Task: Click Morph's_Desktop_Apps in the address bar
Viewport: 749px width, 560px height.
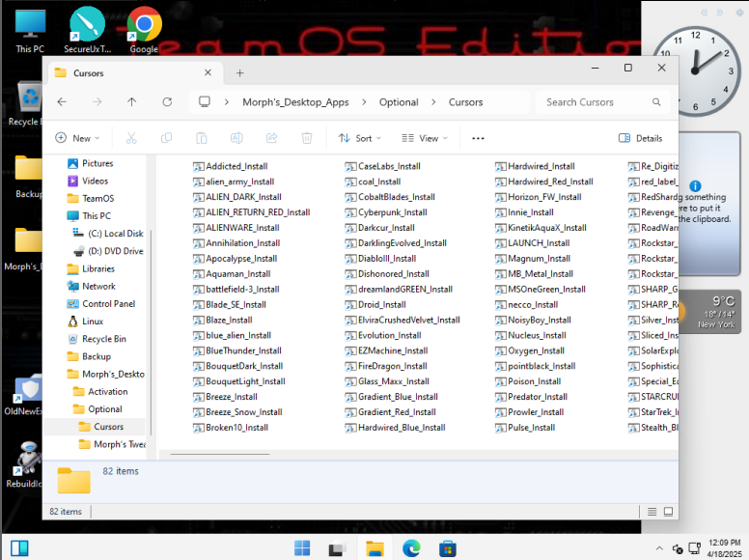Action: point(295,101)
